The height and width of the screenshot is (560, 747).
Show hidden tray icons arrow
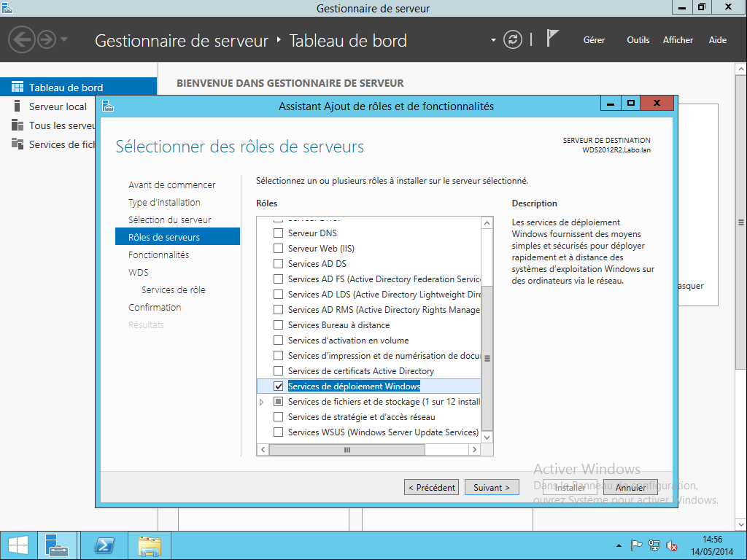coord(619,545)
